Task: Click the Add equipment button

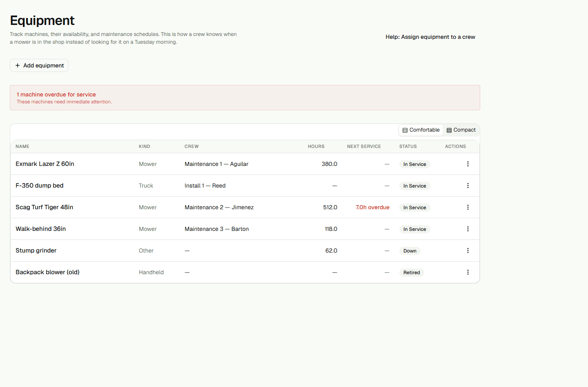Action: 39,65
